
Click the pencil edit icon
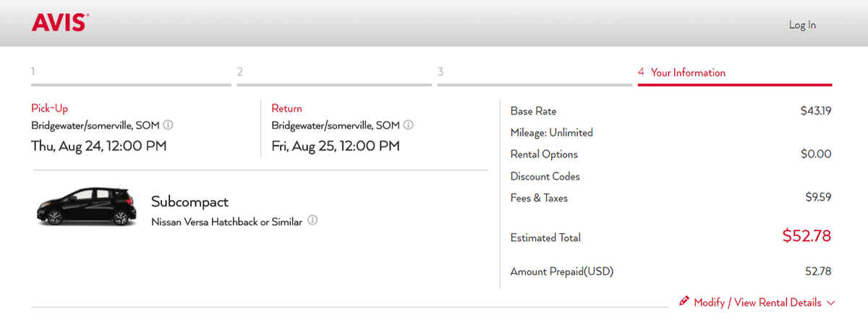684,301
